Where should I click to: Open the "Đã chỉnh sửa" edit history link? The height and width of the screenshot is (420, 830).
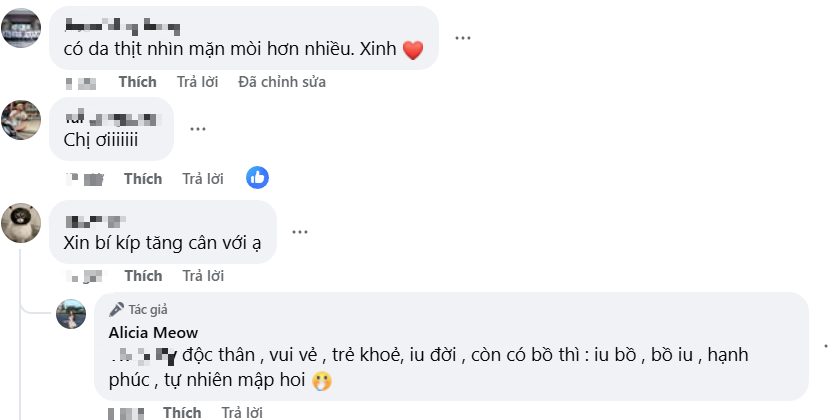coord(282,82)
